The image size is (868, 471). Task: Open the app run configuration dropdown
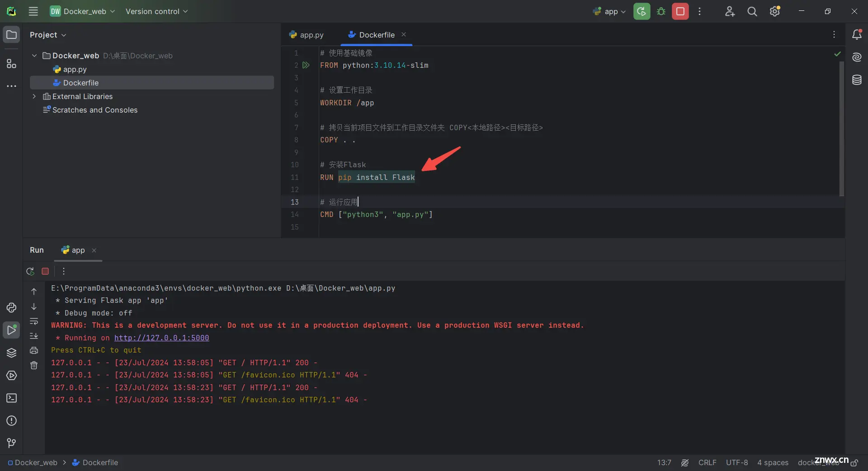pyautogui.click(x=609, y=11)
